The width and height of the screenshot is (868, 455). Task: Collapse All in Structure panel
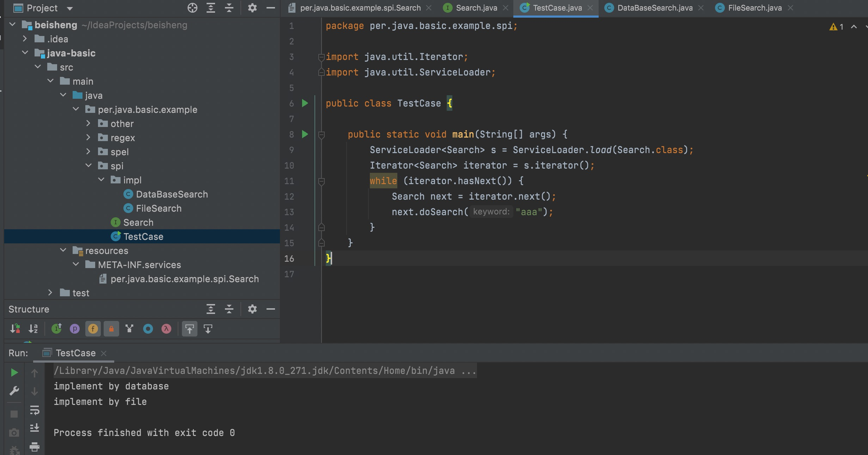(229, 309)
